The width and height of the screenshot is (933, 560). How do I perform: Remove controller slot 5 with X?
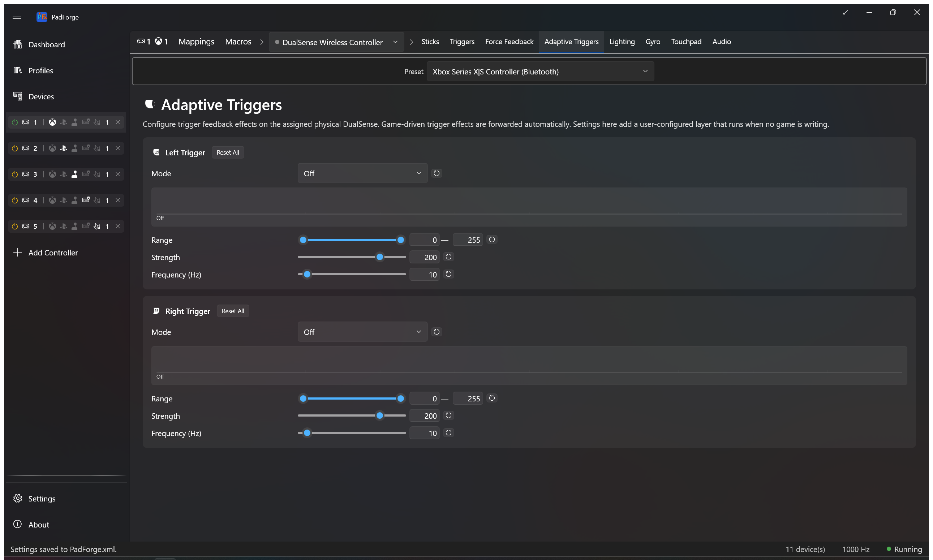[118, 227]
